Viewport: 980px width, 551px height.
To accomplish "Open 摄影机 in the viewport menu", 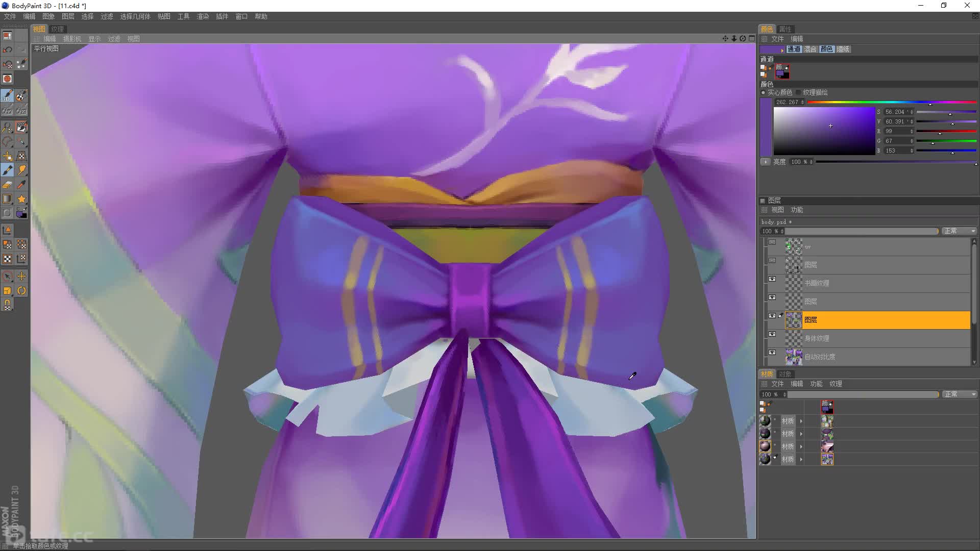I will (72, 39).
